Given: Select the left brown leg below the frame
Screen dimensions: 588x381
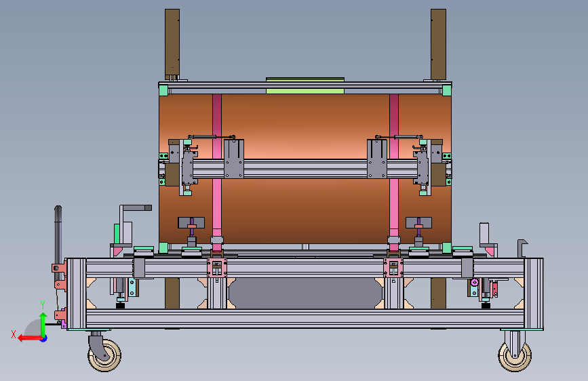Looking at the screenshot, I should (172, 294).
